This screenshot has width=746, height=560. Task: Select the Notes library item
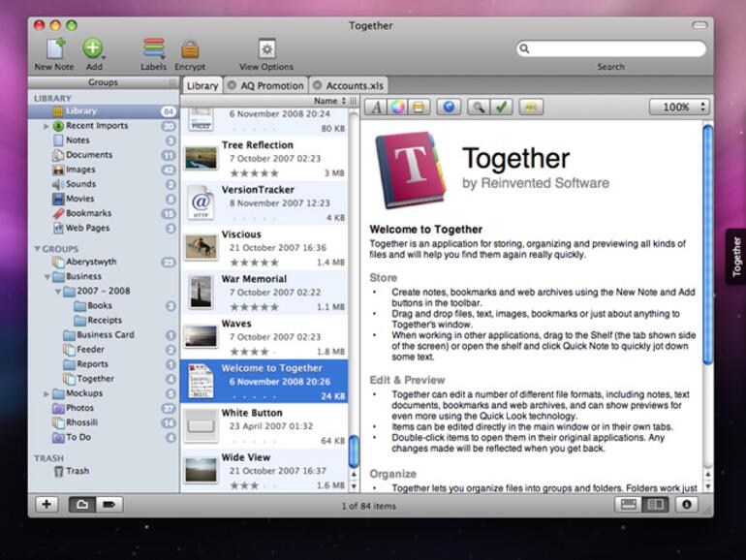104,140
